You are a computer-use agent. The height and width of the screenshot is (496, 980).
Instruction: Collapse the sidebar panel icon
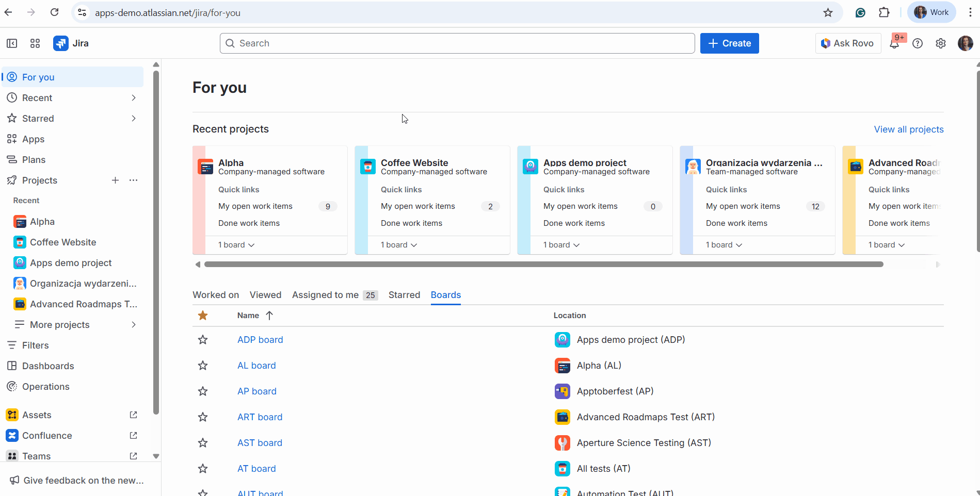[x=12, y=43]
